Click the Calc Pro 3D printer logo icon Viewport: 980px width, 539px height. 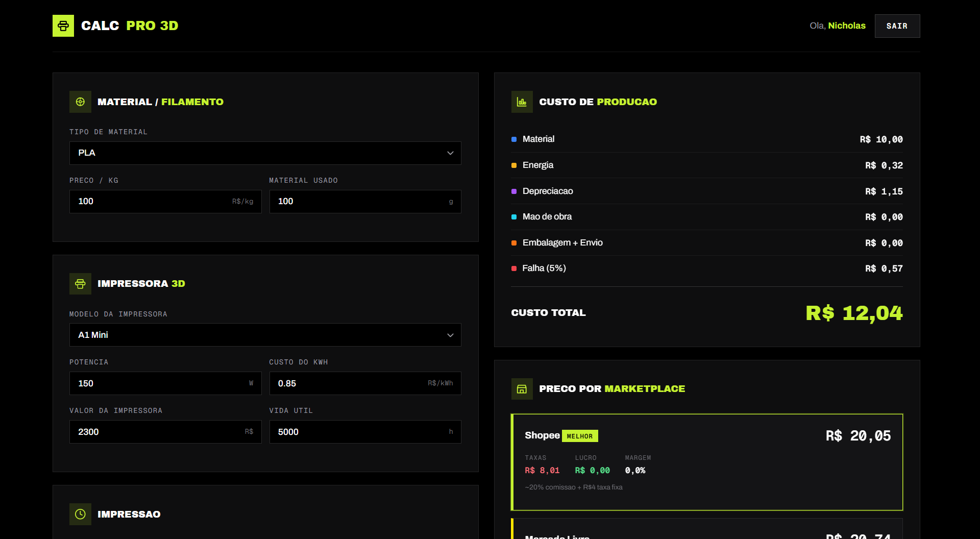(x=63, y=26)
